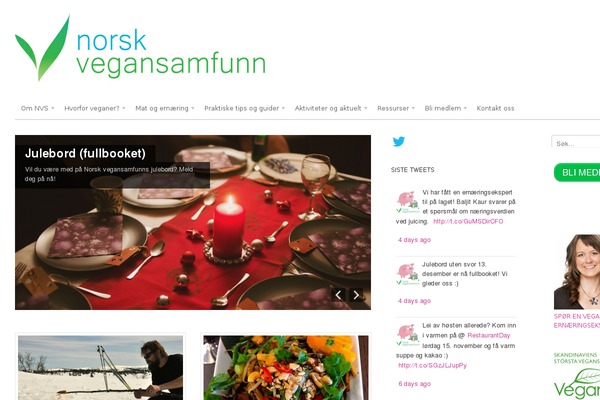Open the salad dish article thumbnail
The height and width of the screenshot is (400, 600).
pyautogui.click(x=286, y=368)
